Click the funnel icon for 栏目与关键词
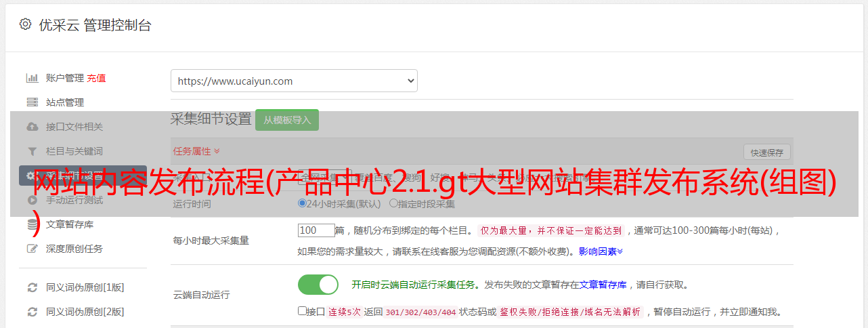 tap(32, 151)
